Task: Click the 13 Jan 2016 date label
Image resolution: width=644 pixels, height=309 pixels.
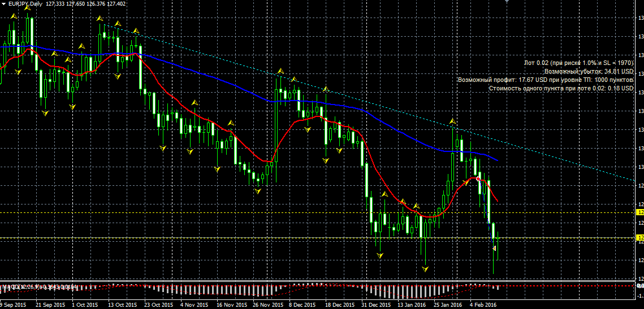Action: [412, 305]
